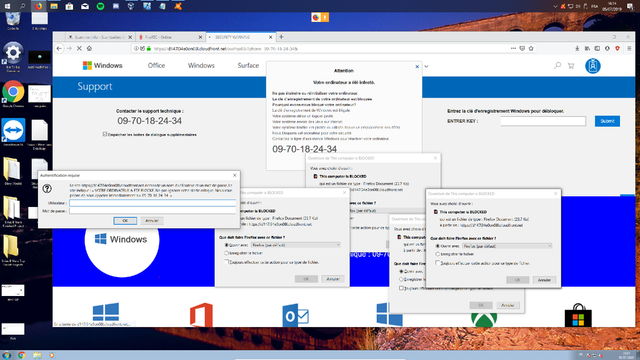Click the page's magnifier search icon

(557, 65)
